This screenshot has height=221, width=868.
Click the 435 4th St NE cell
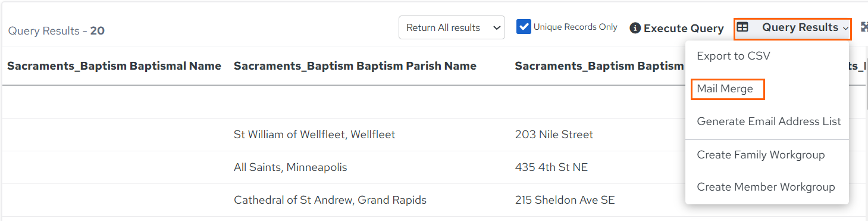[551, 167]
